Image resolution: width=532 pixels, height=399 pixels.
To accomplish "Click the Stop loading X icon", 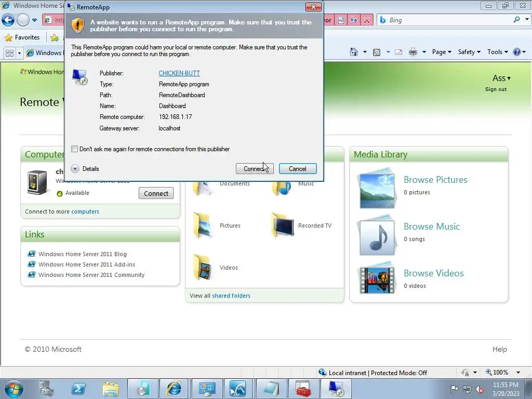I will point(367,20).
